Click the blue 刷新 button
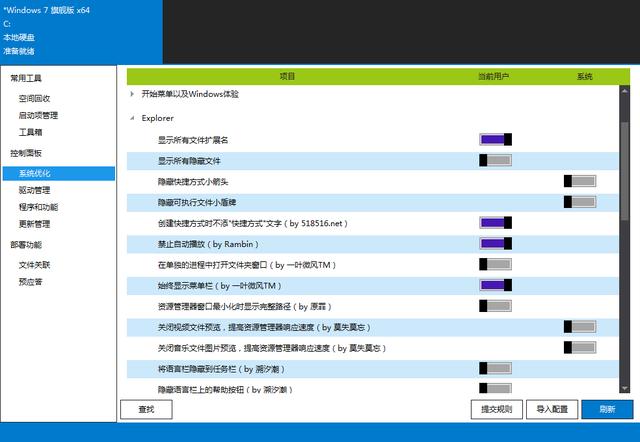Image resolution: width=640 pixels, height=442 pixels. click(607, 409)
